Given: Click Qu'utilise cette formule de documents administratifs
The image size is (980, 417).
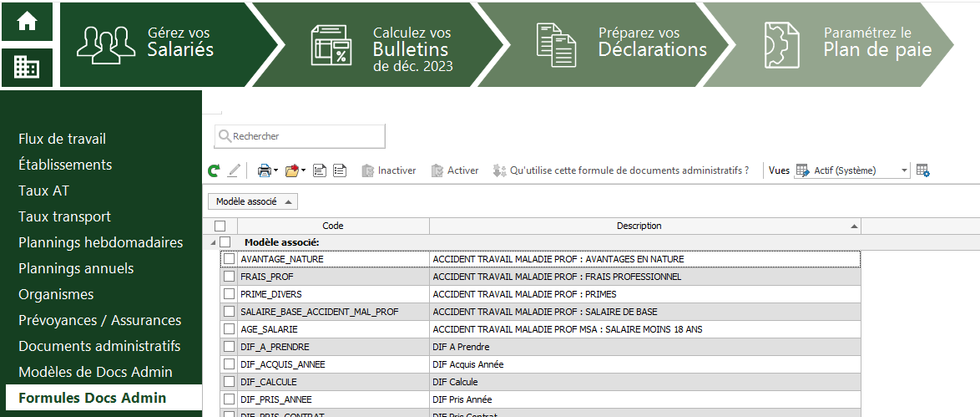Looking at the screenshot, I should pos(620,170).
